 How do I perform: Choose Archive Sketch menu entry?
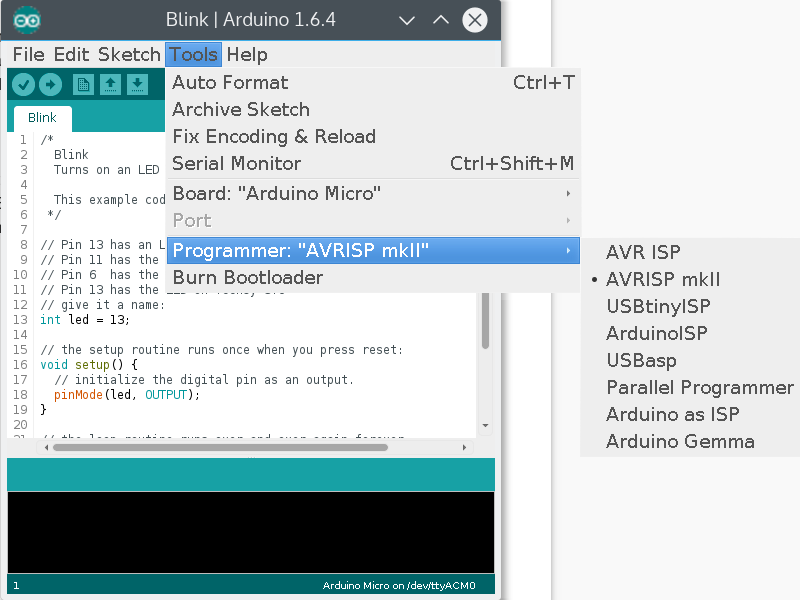tap(373, 110)
